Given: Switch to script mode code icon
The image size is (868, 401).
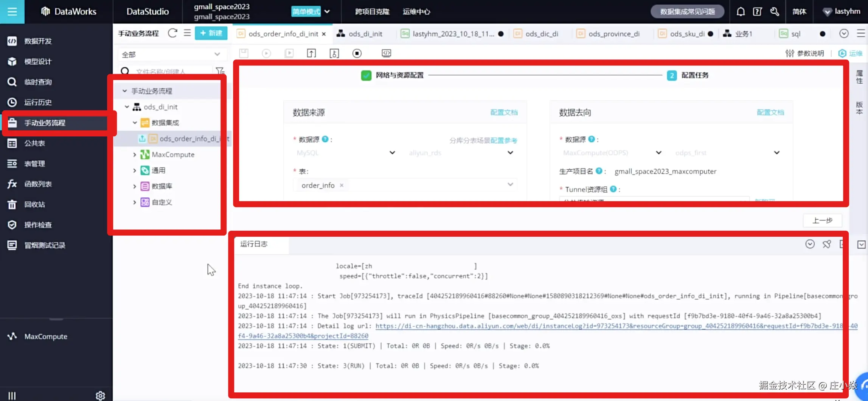Looking at the screenshot, I should (387, 53).
